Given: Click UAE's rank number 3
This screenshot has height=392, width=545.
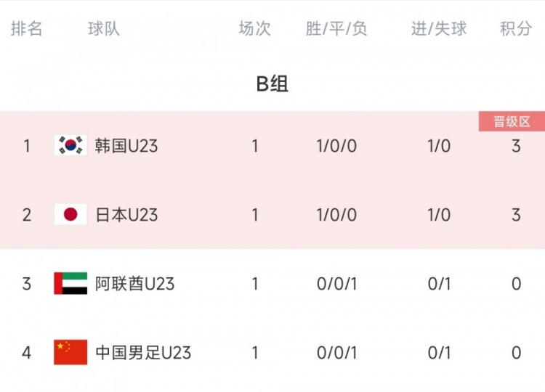Looking at the screenshot, I should coord(26,284).
